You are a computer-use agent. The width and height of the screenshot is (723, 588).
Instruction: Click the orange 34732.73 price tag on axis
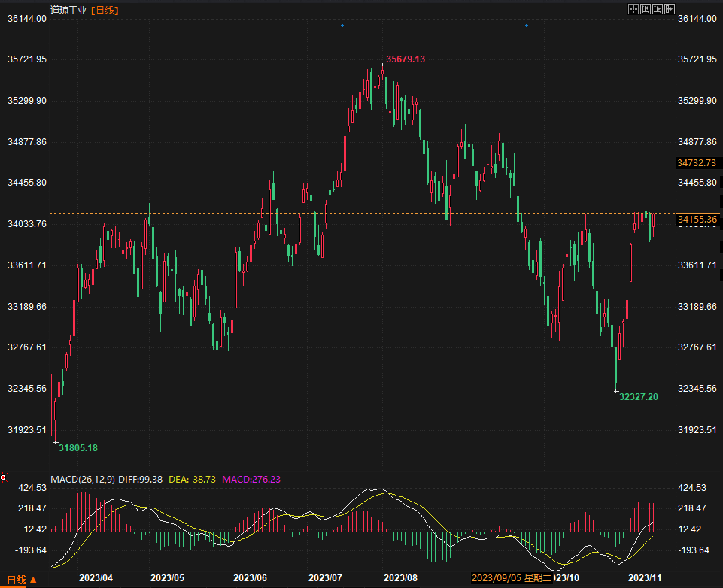pyautogui.click(x=696, y=162)
